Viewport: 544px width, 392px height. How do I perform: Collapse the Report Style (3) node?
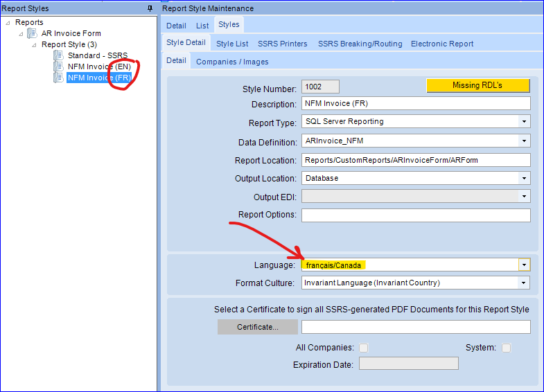34,45
